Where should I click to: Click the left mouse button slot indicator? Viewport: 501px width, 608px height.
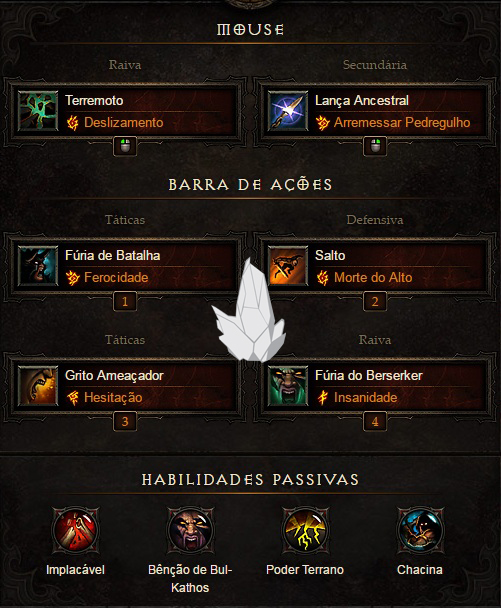(125, 146)
